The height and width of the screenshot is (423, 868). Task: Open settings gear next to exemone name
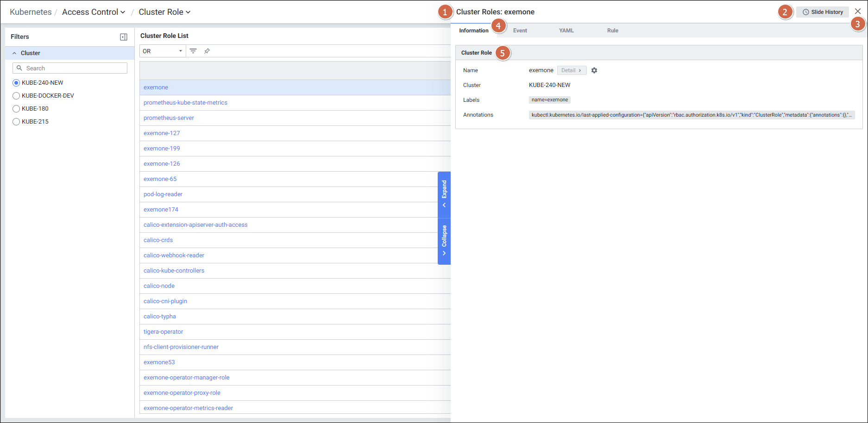tap(594, 70)
